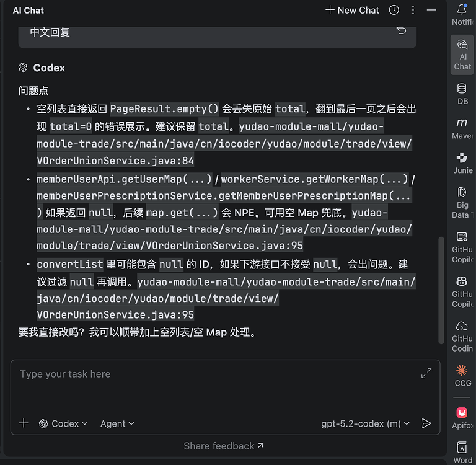Click the Codex logo beside response header
Viewport: 476px width, 465px height.
[x=23, y=68]
